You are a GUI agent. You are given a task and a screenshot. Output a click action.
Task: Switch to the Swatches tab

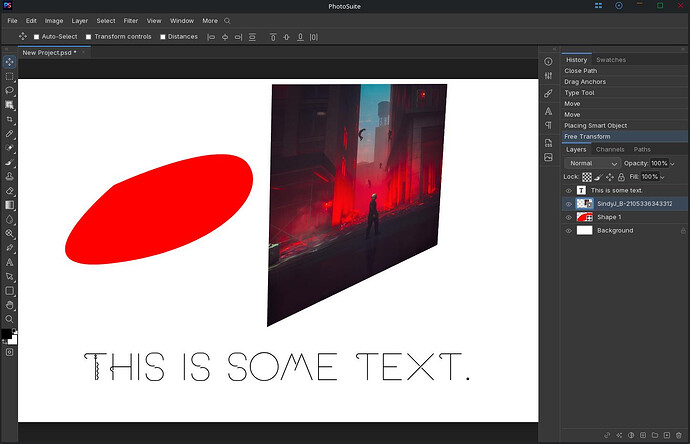pos(611,60)
